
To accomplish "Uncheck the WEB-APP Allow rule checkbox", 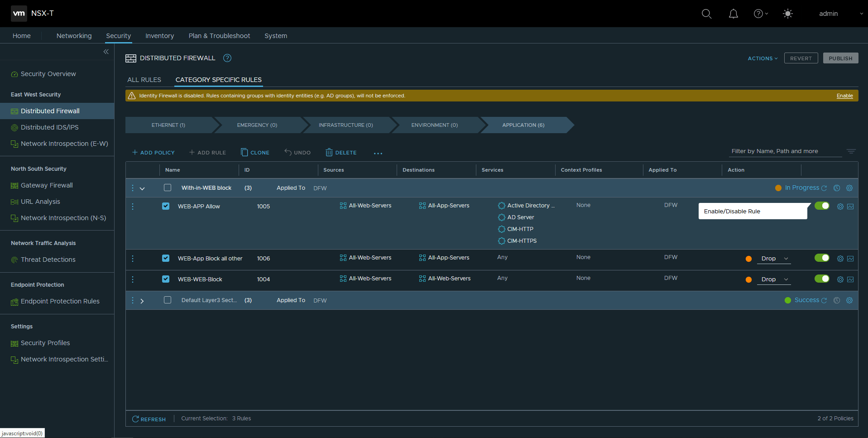I will click(166, 206).
